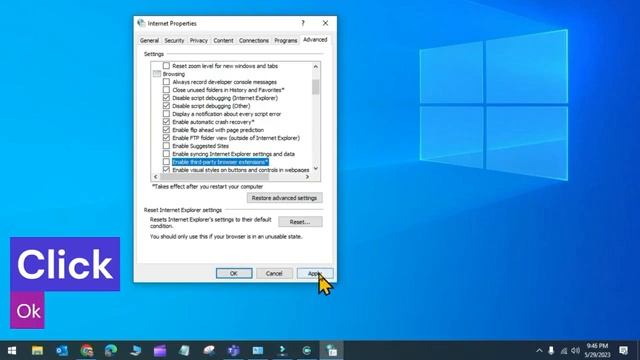This screenshot has height=360, width=640.
Task: Click the help question mark button
Action: (303, 23)
